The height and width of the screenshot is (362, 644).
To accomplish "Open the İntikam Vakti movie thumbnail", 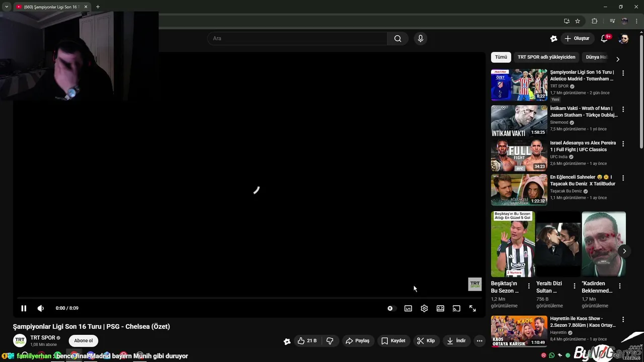I will (519, 121).
